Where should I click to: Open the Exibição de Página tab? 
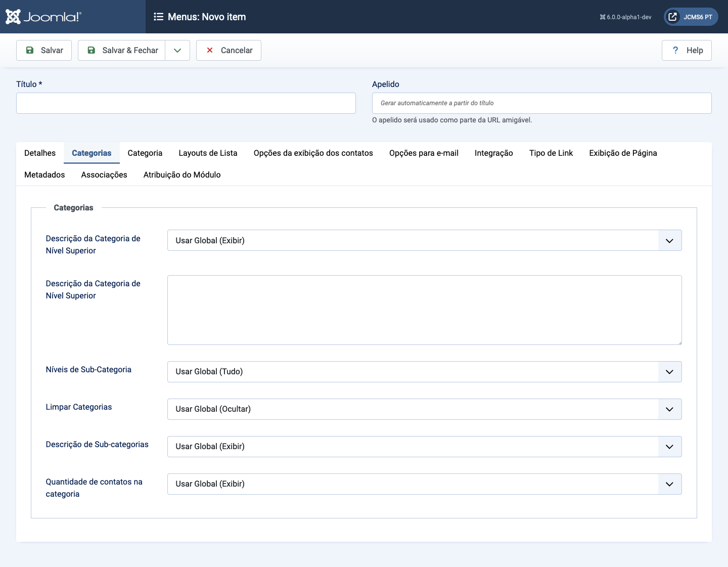click(623, 153)
